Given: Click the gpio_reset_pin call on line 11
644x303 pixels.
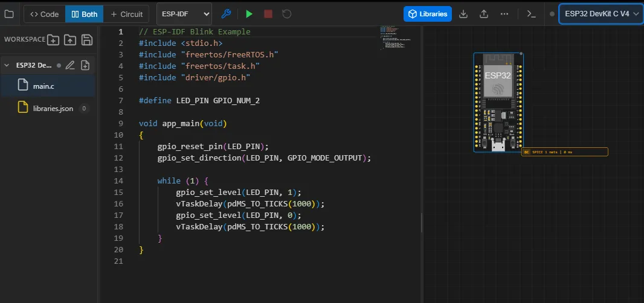Looking at the screenshot, I should click(213, 146).
